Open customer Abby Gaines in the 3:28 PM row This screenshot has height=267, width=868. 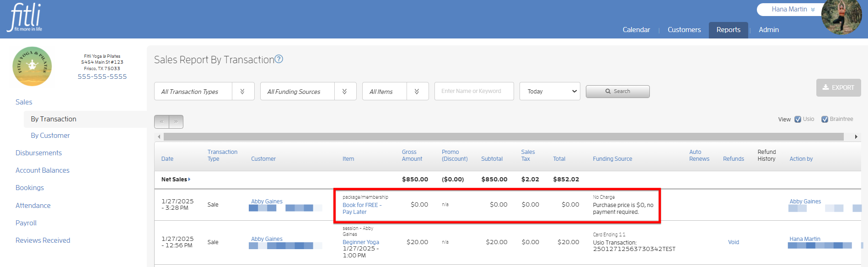pyautogui.click(x=267, y=202)
